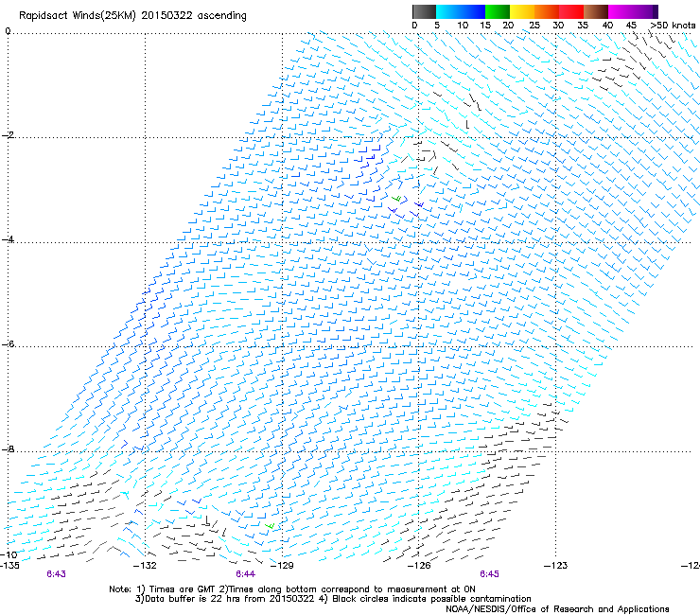Image resolution: width=700 pixels, height=615 pixels.
Task: Click the gray 0-5 knots color swatch
Action: [x=424, y=11]
